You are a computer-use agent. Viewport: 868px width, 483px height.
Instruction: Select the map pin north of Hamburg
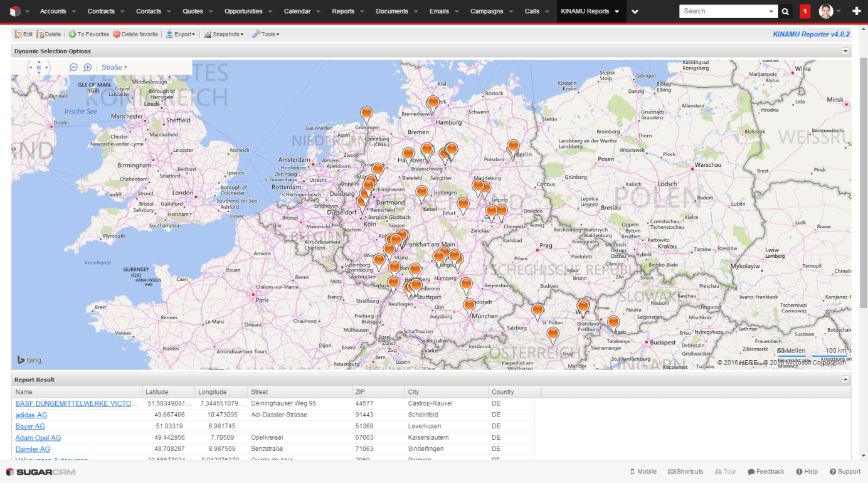coord(433,103)
